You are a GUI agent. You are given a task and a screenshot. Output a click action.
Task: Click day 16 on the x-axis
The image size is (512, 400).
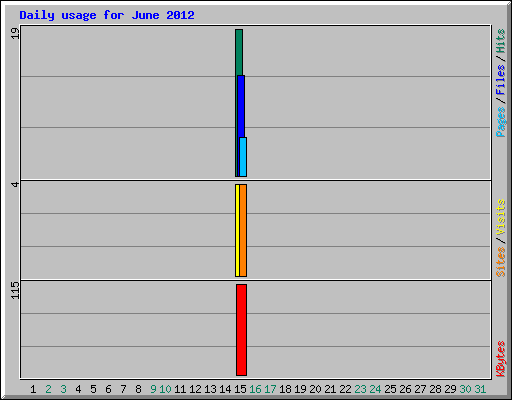(255, 389)
